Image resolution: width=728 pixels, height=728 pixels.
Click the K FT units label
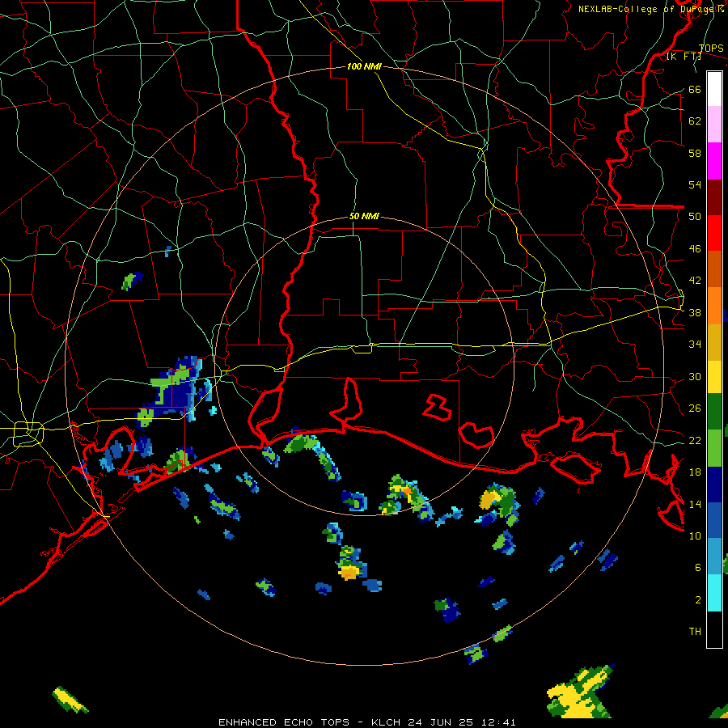684,57
